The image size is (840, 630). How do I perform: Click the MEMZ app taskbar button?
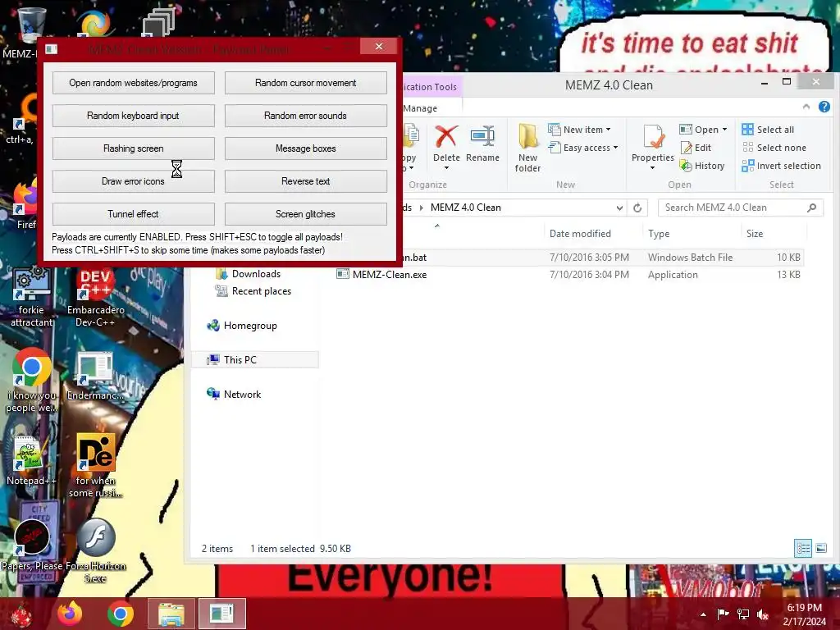(221, 614)
